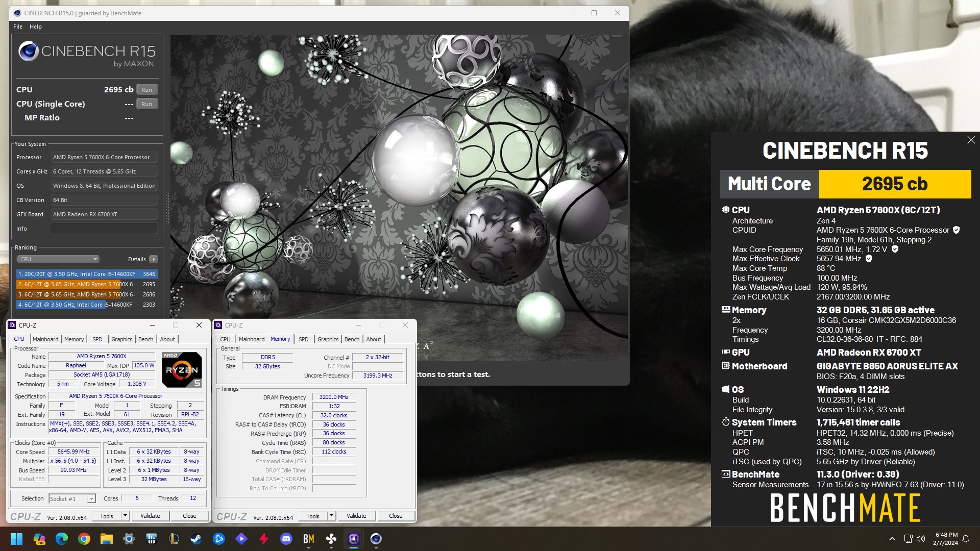Launch Google Chrome from the taskbar
The width and height of the screenshot is (980, 551).
[x=84, y=539]
